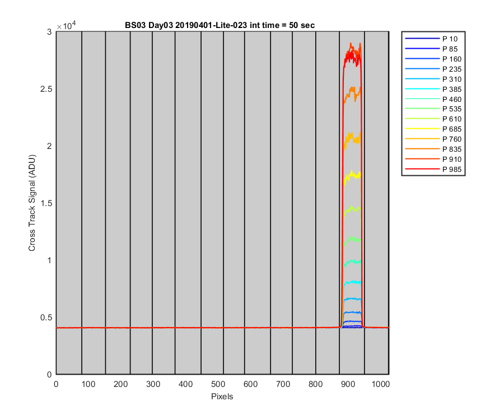Click the orange line sample beside P 835
The height and width of the screenshot is (420, 504).
422,149
